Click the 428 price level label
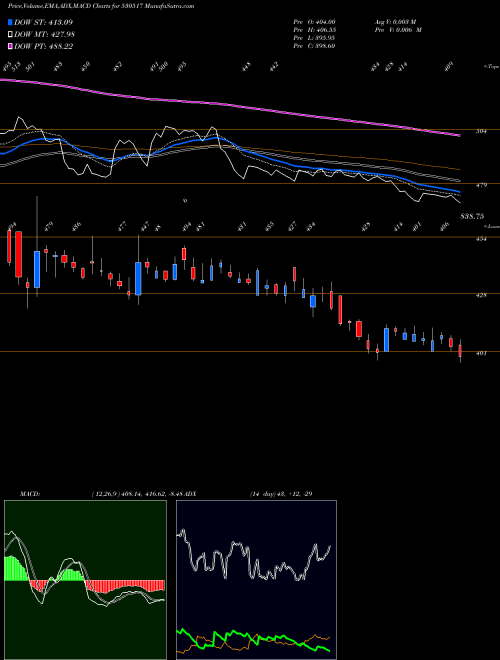 click(481, 295)
